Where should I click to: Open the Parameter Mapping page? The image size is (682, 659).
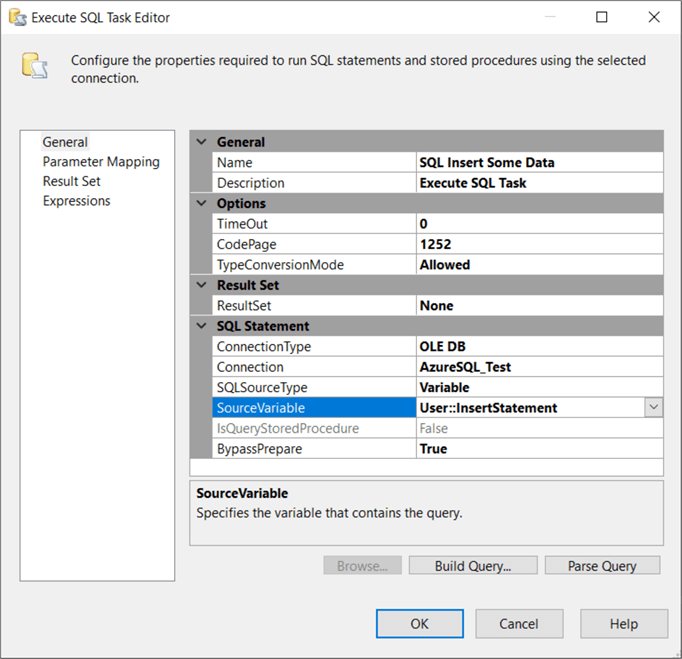click(x=100, y=162)
